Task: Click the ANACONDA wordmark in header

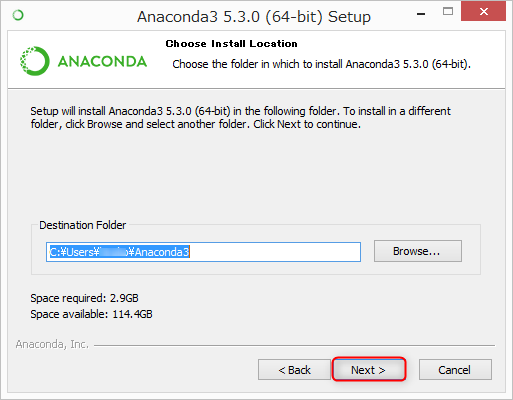Action: tap(102, 62)
